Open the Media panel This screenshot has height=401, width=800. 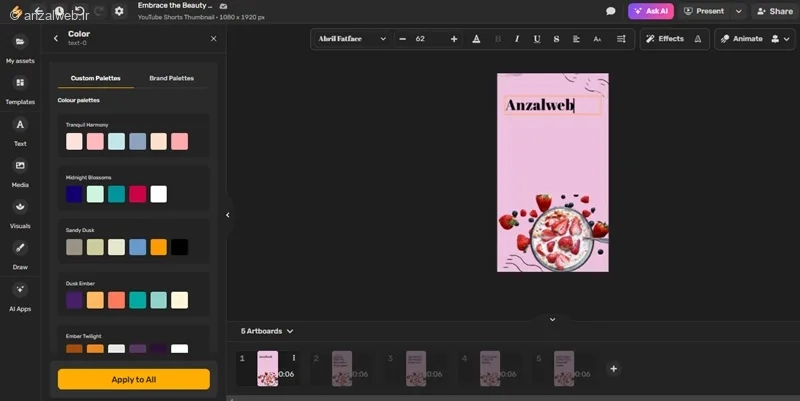[20, 173]
